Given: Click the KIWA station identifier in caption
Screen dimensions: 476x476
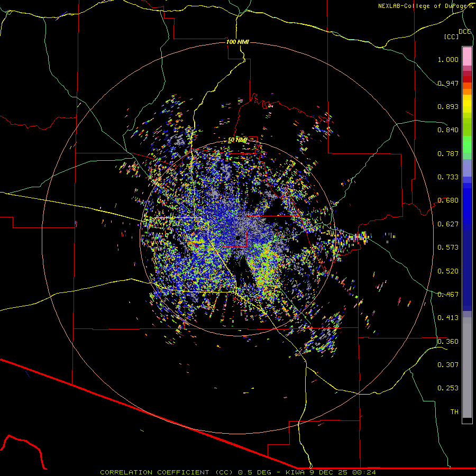Looking at the screenshot, I should [x=295, y=472].
